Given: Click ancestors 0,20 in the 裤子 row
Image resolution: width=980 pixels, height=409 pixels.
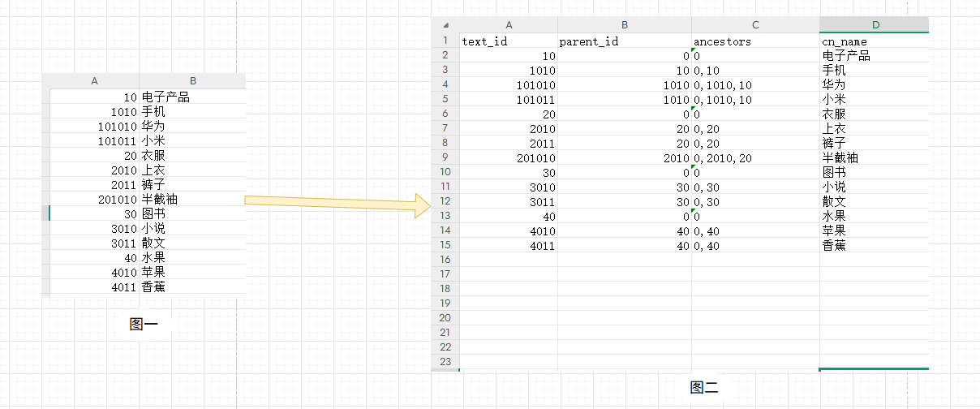Looking at the screenshot, I should tap(755, 143).
